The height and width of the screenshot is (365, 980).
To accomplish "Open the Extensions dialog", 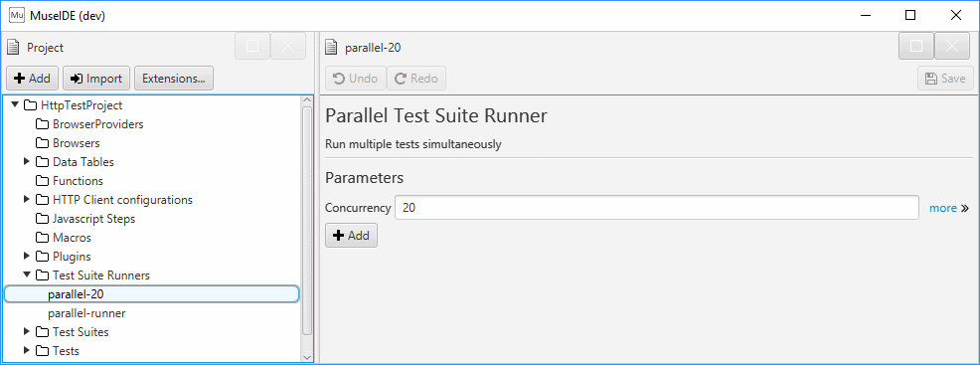I will 174,79.
